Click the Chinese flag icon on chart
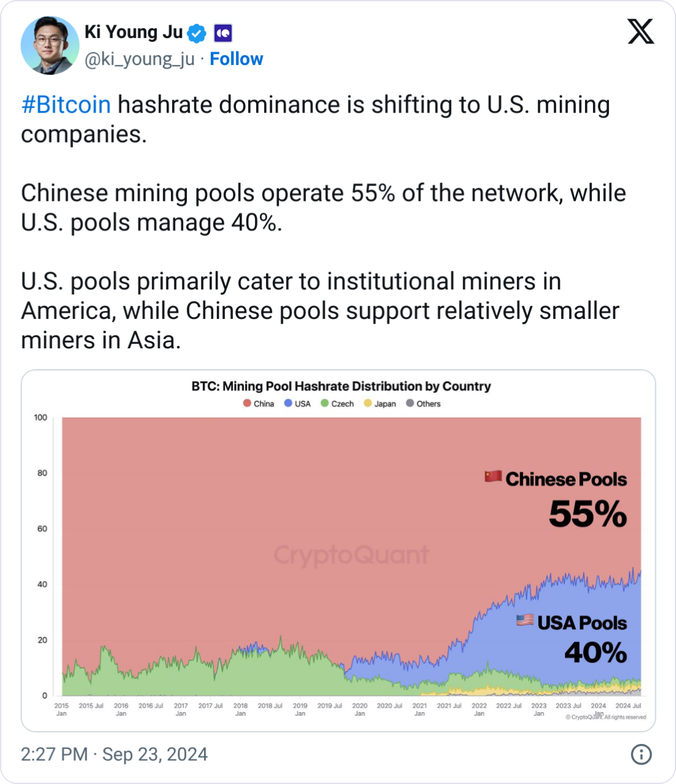The width and height of the screenshot is (676, 784). [493, 476]
